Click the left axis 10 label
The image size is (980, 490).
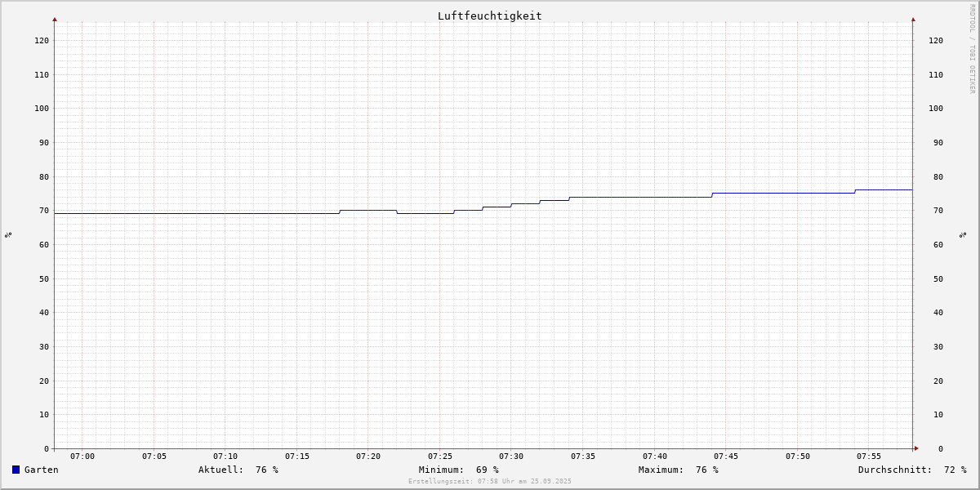[x=44, y=414]
